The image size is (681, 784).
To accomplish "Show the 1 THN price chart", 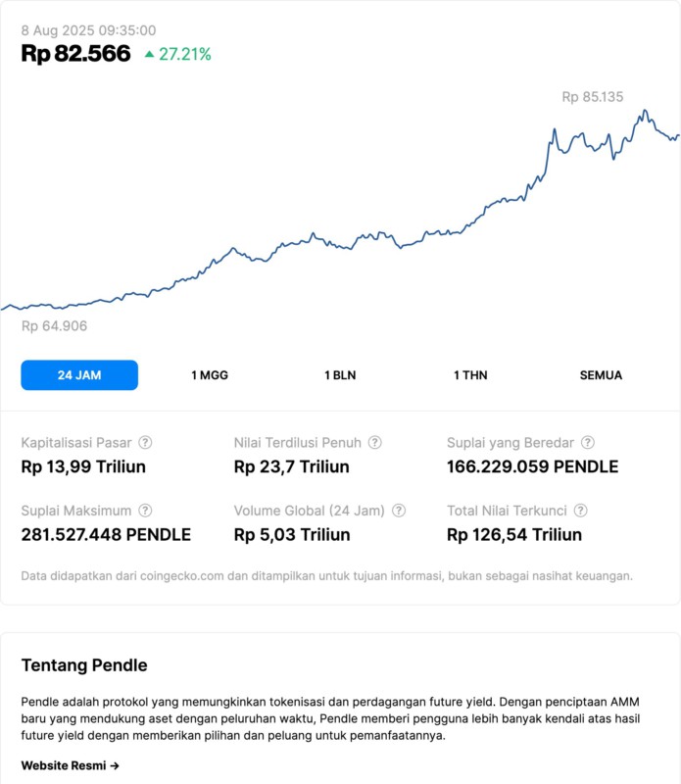I will (470, 375).
